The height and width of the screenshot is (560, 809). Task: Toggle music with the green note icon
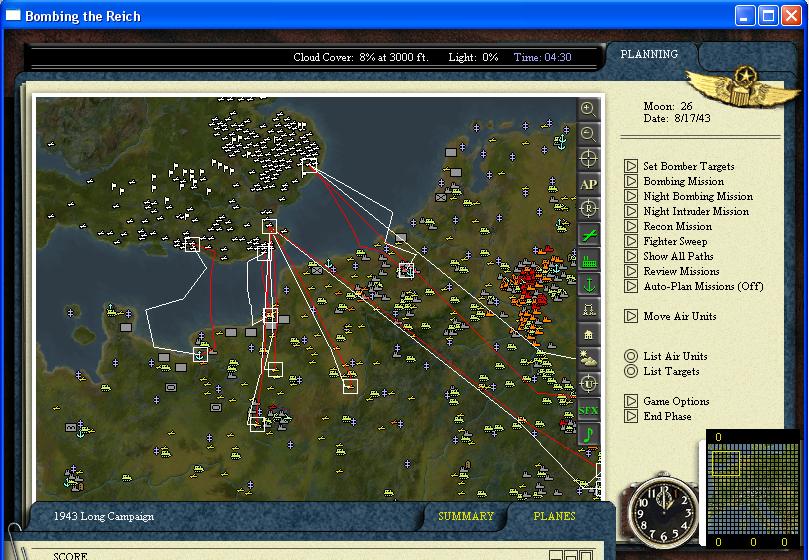coord(588,435)
